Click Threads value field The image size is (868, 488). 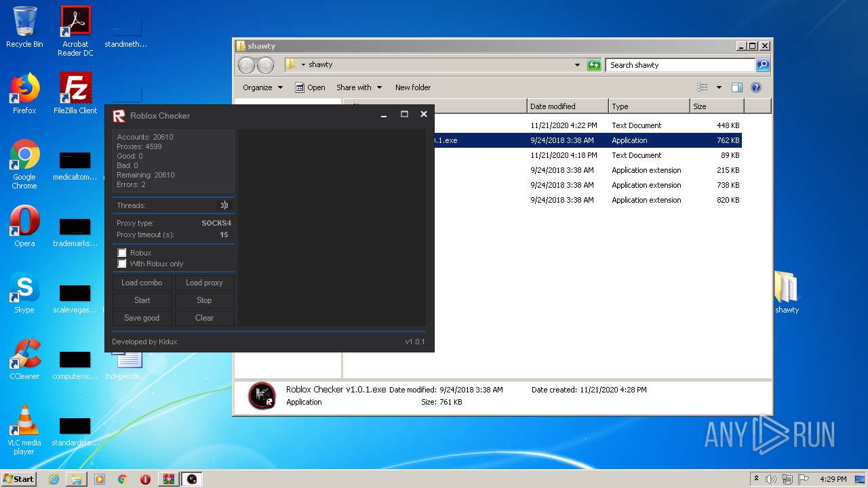(224, 205)
